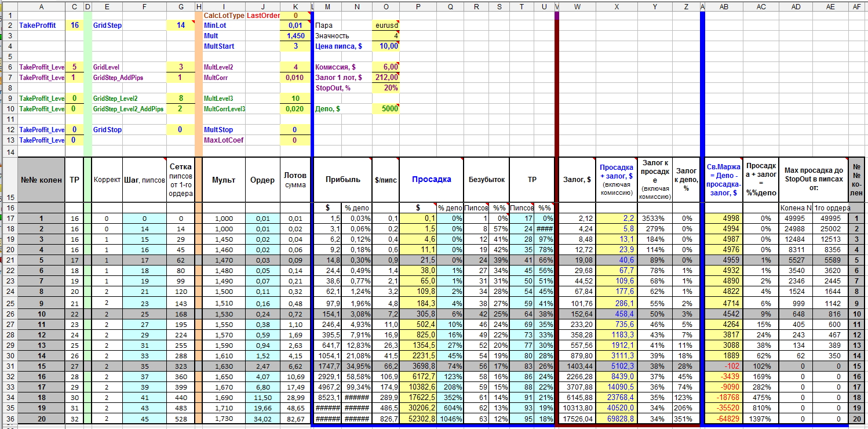Click the 'Мульт' column header cell
The width and height of the screenshot is (868, 429).
tap(224, 180)
